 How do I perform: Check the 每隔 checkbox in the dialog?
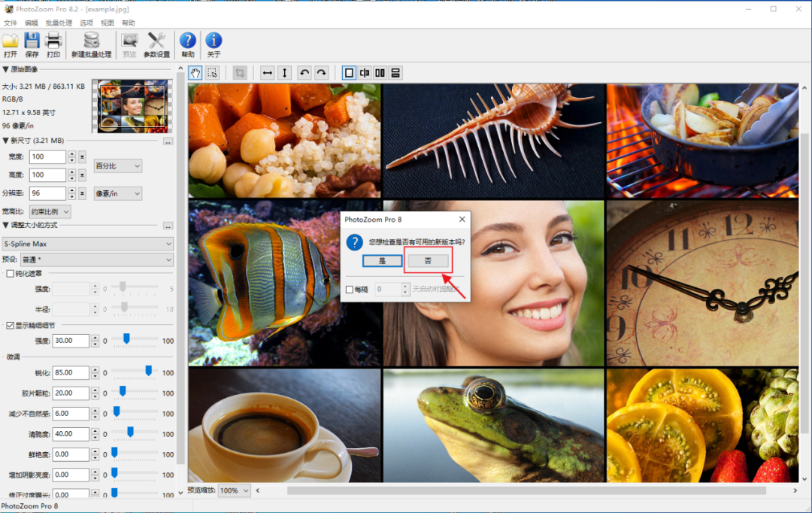(350, 290)
